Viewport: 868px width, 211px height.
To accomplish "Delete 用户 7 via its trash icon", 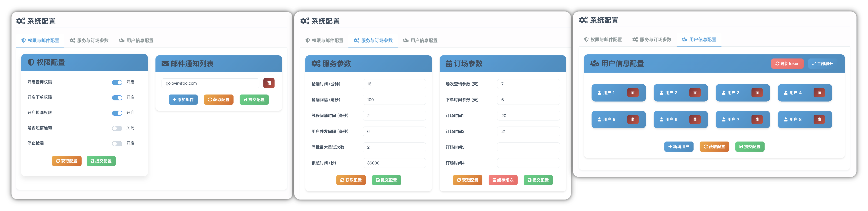I will pos(757,120).
